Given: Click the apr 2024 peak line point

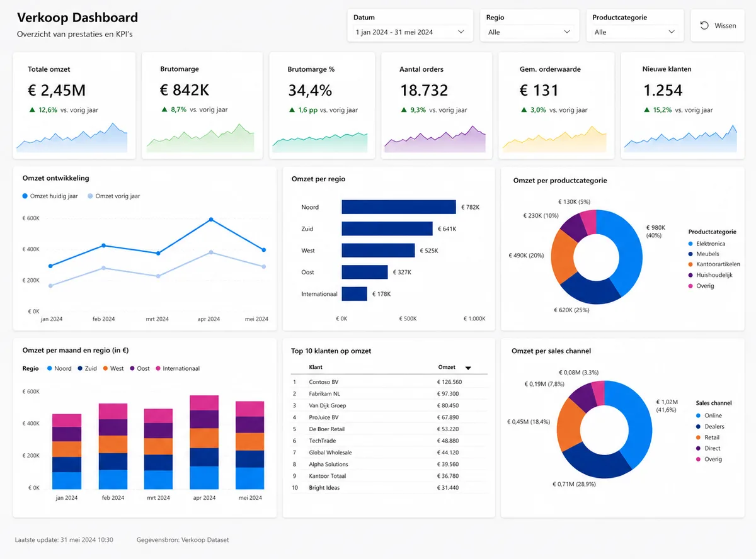Looking at the screenshot, I should pyautogui.click(x=210, y=219).
